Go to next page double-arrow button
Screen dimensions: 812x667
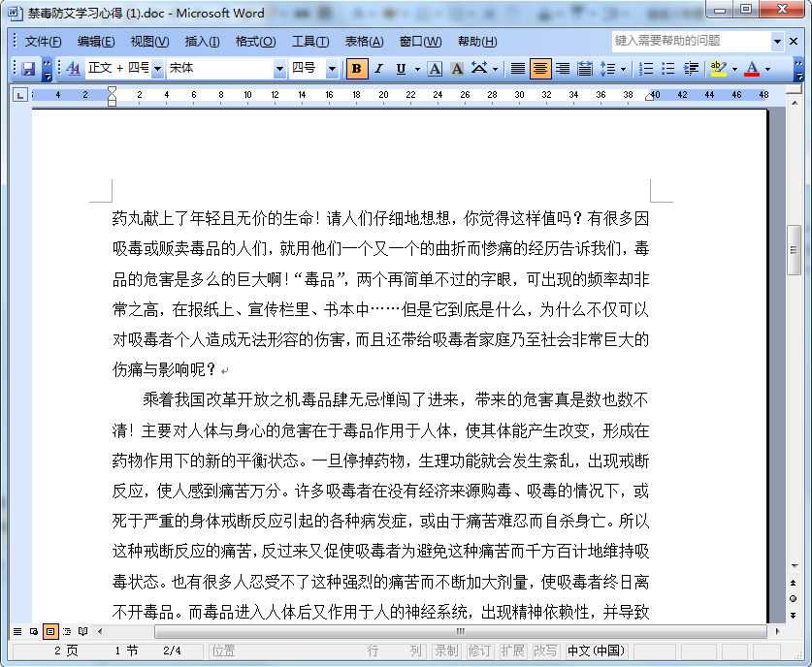point(794,615)
